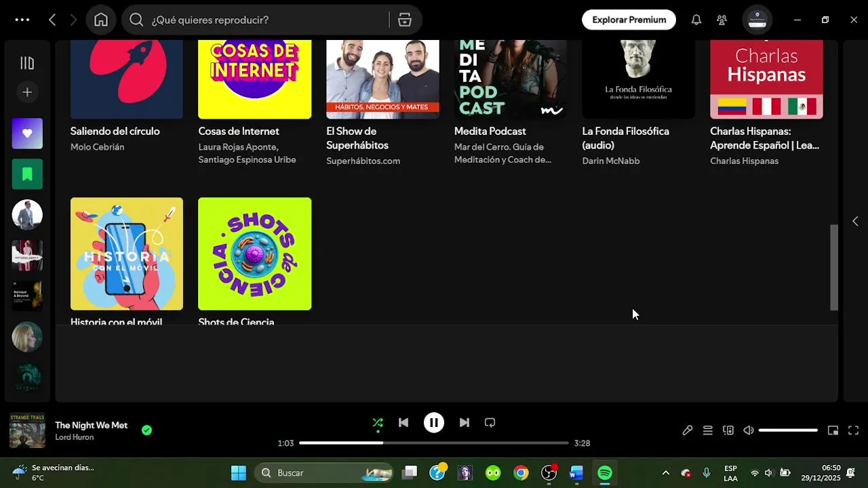Open Lord Huron artist link

click(75, 438)
